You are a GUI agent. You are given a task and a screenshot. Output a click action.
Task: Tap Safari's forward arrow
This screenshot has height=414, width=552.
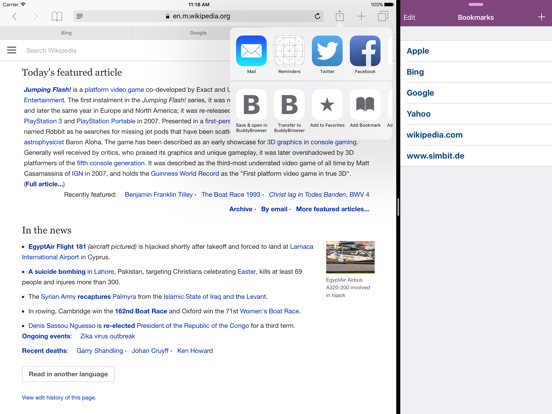pos(35,16)
